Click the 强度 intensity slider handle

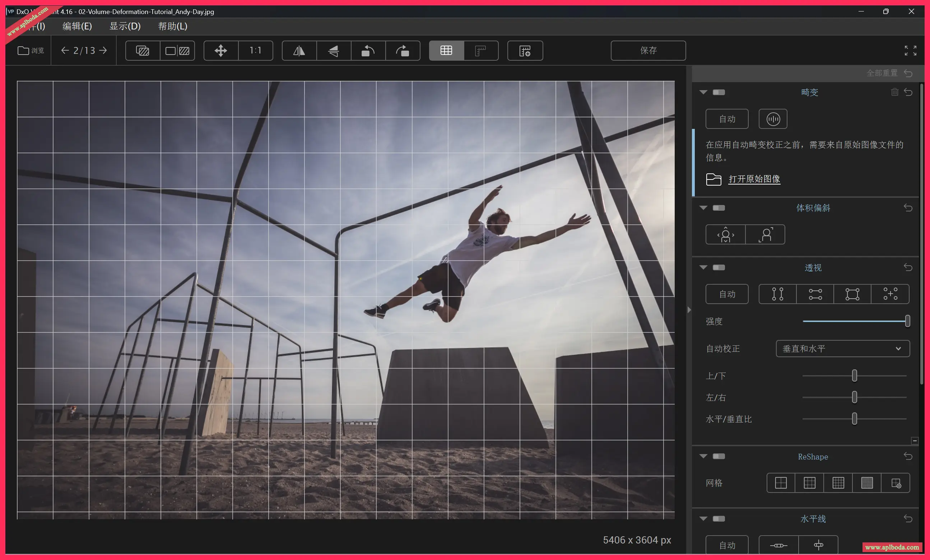907,321
